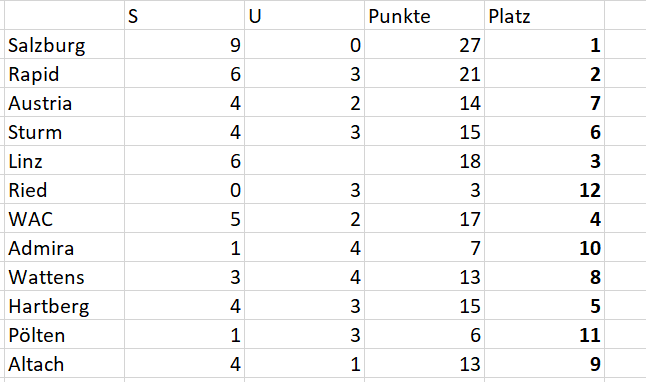Select Ried's Platz value 12
Screen dimensions: 646x382
click(x=544, y=190)
